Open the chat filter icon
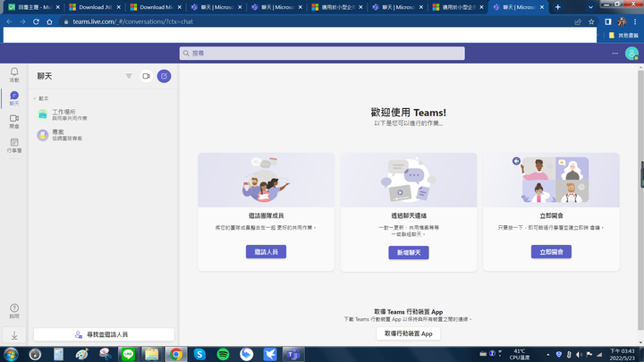This screenshot has width=644, height=362. 129,76
